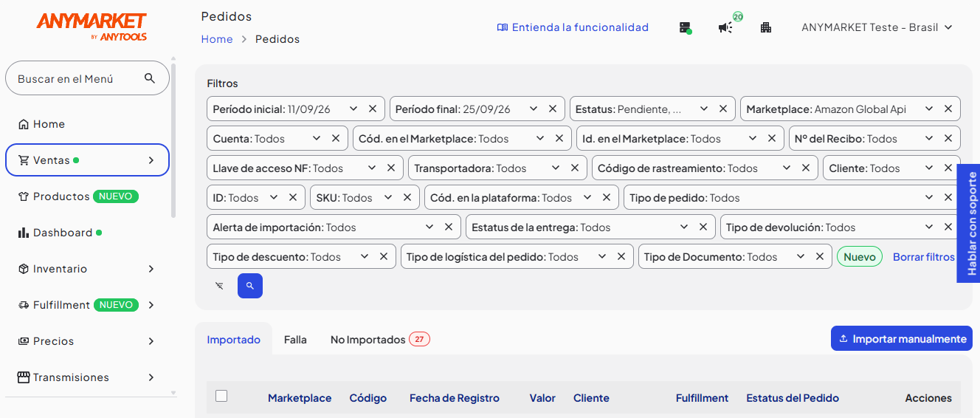Click the clear-filter funnel icon
The image size is (980, 418).
219,286
